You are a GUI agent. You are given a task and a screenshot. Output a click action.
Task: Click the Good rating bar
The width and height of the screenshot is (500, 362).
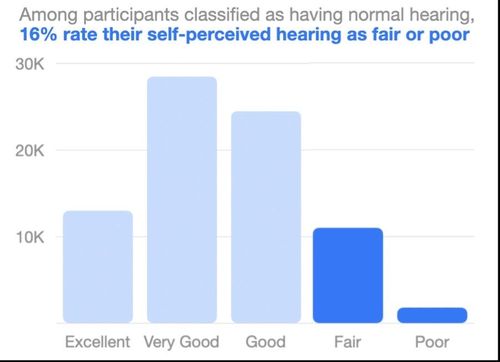pos(266,217)
